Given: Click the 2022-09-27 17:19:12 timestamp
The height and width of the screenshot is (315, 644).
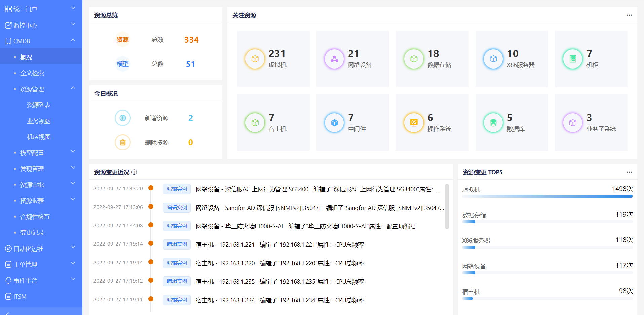Looking at the screenshot, I should pos(118,281).
